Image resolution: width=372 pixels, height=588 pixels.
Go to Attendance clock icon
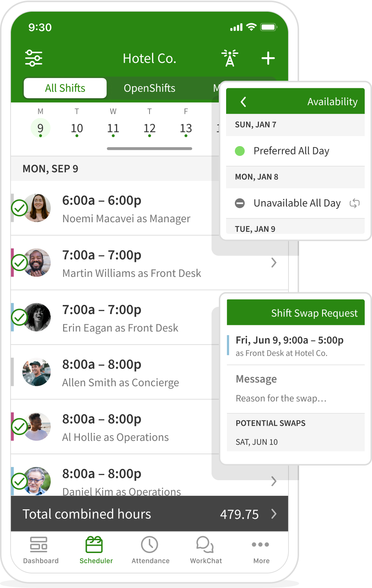pos(150,545)
